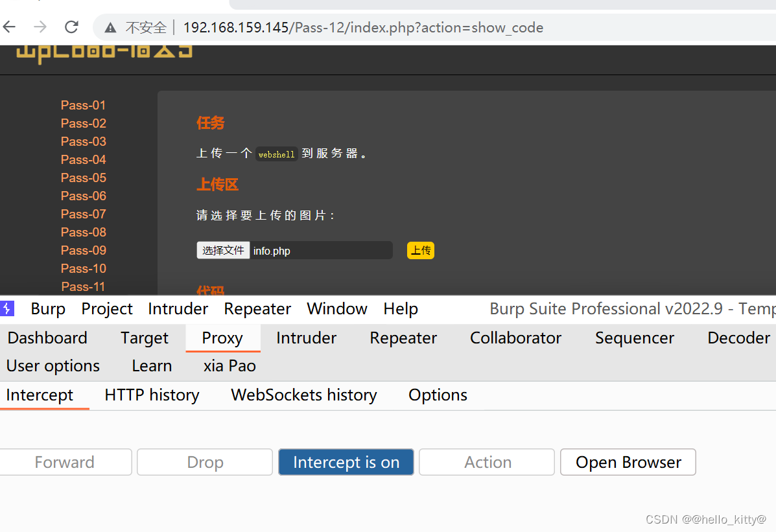Switch to the Intruder tool tab
Screen dimensions: 776x532
click(307, 338)
